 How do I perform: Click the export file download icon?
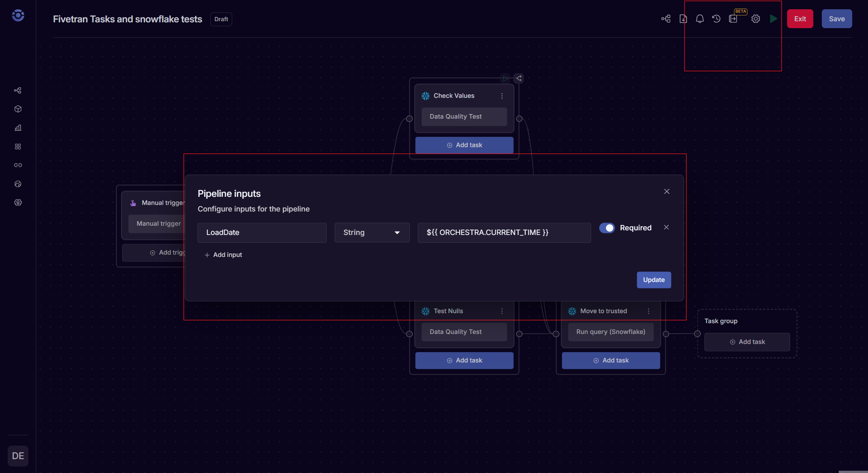click(683, 18)
